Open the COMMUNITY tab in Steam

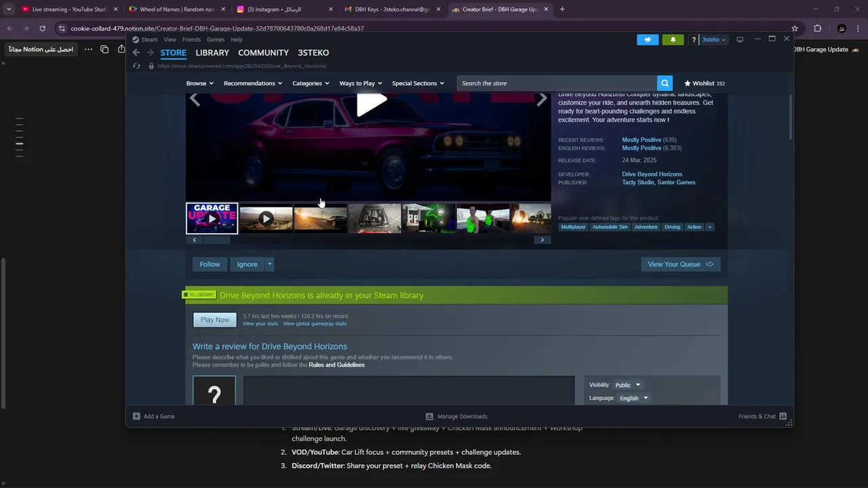point(263,53)
